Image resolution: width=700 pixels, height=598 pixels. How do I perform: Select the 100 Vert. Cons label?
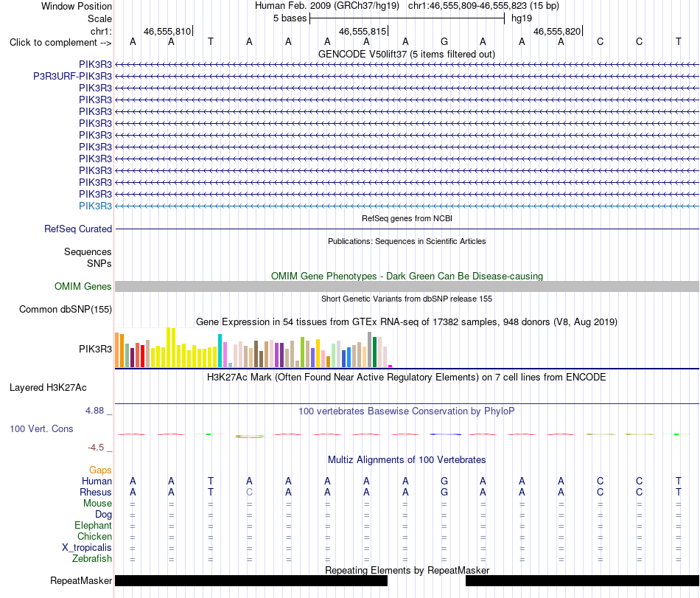point(41,428)
